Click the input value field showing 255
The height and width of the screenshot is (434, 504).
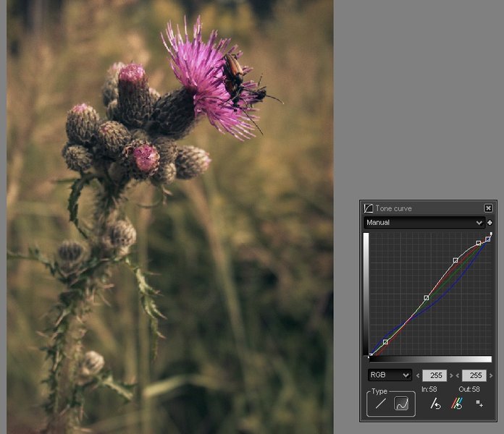click(436, 375)
